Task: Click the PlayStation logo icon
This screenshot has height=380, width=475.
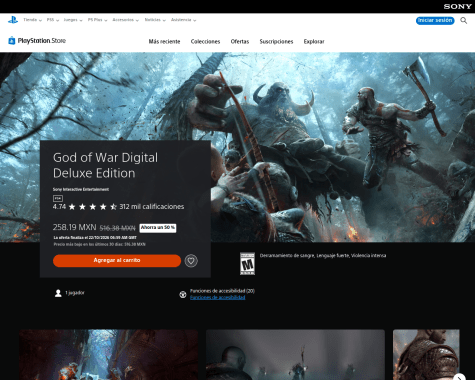Action: [x=13, y=20]
